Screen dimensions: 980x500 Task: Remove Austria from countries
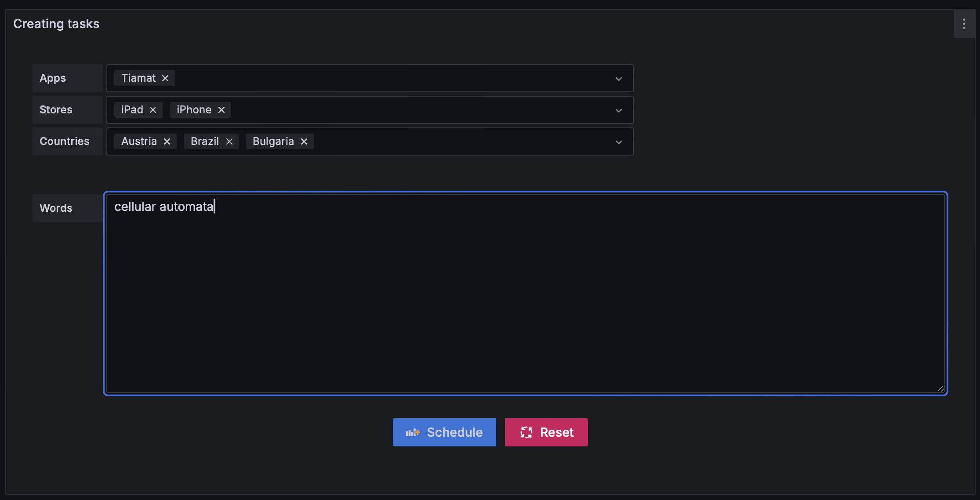tap(167, 141)
